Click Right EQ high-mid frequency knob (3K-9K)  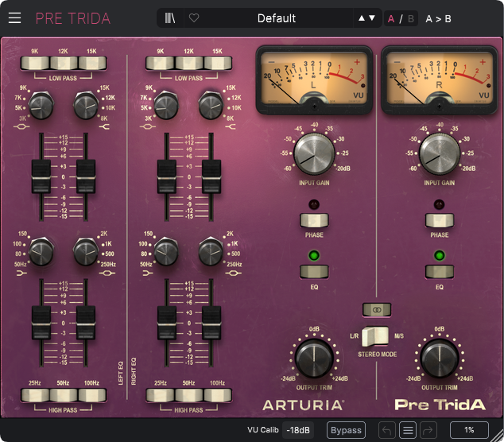click(x=166, y=105)
